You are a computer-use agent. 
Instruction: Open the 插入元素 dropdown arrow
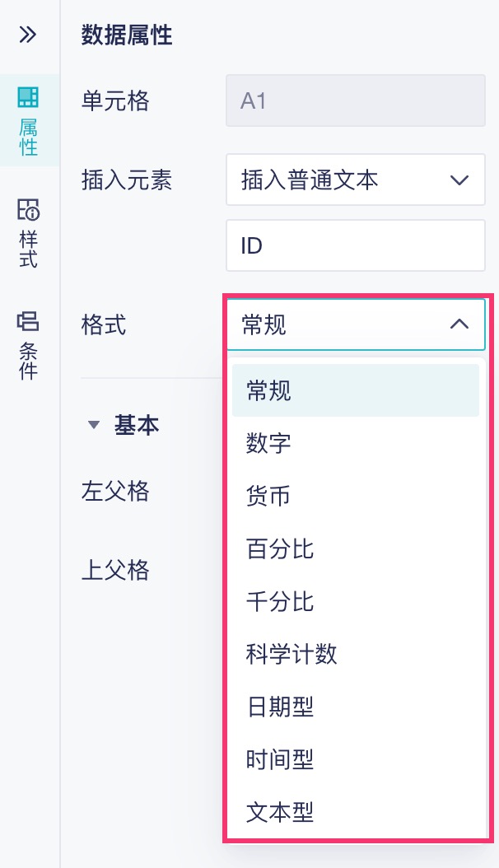coord(459,180)
